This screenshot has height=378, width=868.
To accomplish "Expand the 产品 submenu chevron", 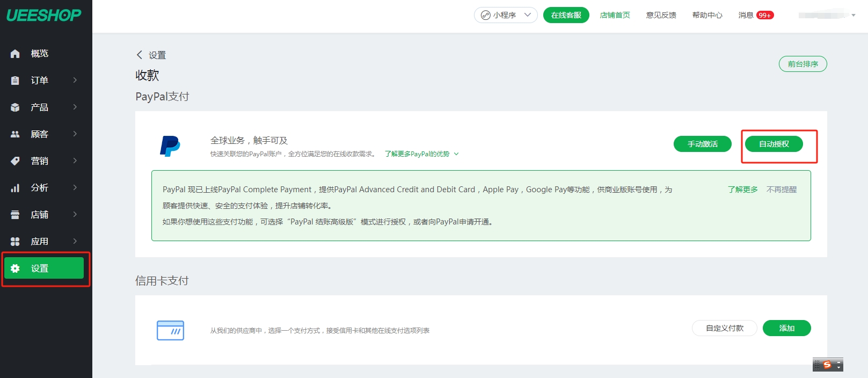I will click(75, 107).
